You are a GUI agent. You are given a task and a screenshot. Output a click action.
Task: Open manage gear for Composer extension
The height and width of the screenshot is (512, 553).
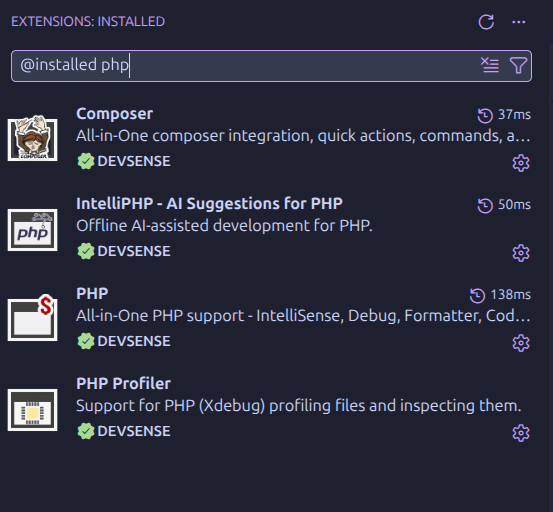pos(521,163)
